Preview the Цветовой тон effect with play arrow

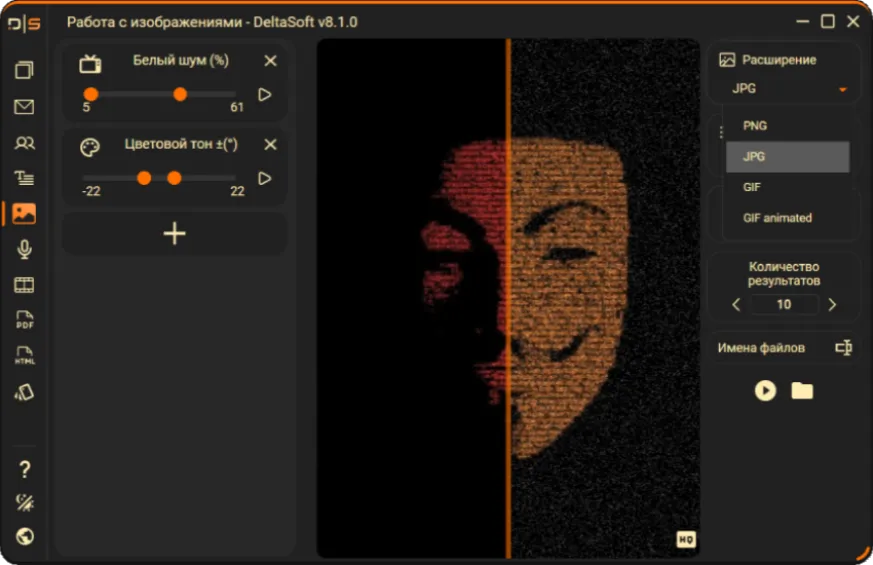pyautogui.click(x=265, y=178)
